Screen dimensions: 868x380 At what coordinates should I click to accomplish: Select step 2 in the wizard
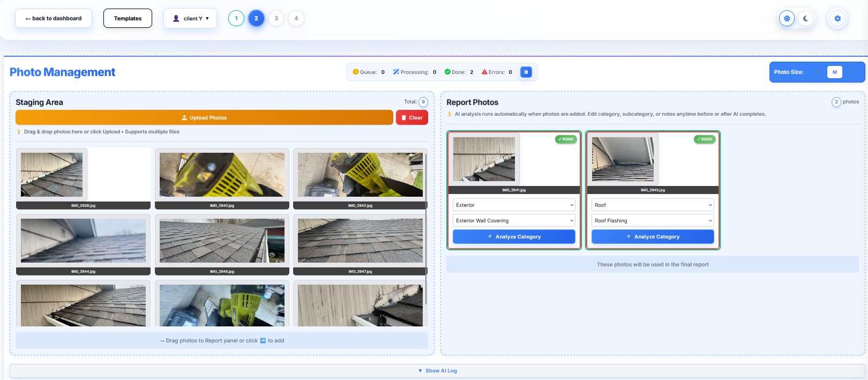[x=256, y=18]
